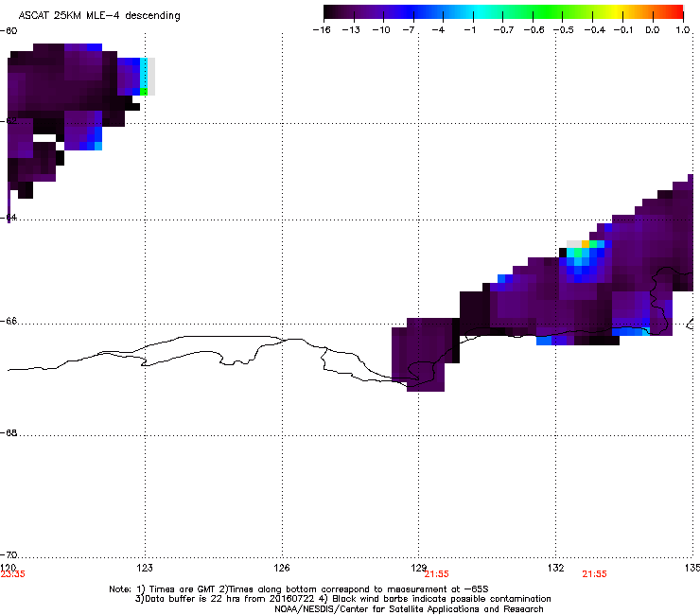Viewport: 700px width, 615px height.
Task: Click the -0.6 colorbar label
Action: point(534,30)
